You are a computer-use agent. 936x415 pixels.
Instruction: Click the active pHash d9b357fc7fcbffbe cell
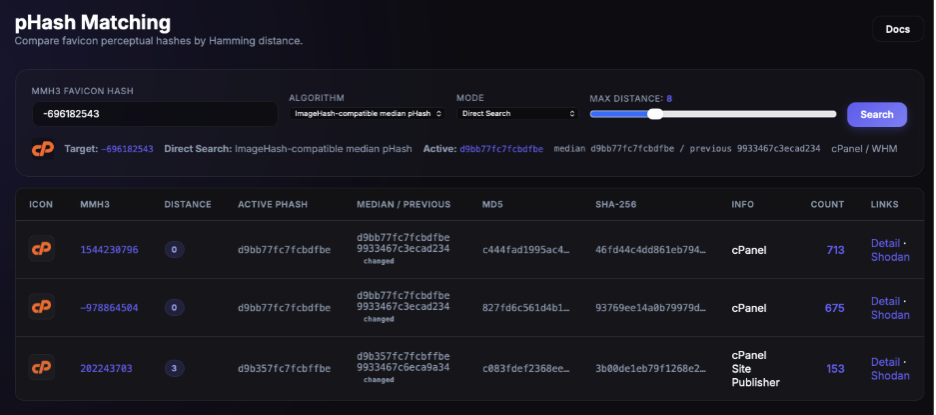(x=284, y=368)
